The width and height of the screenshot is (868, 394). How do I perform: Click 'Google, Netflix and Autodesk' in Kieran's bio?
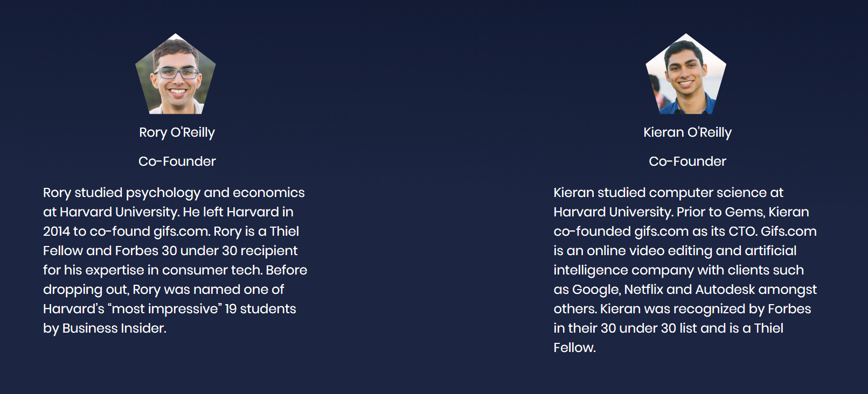[663, 290]
